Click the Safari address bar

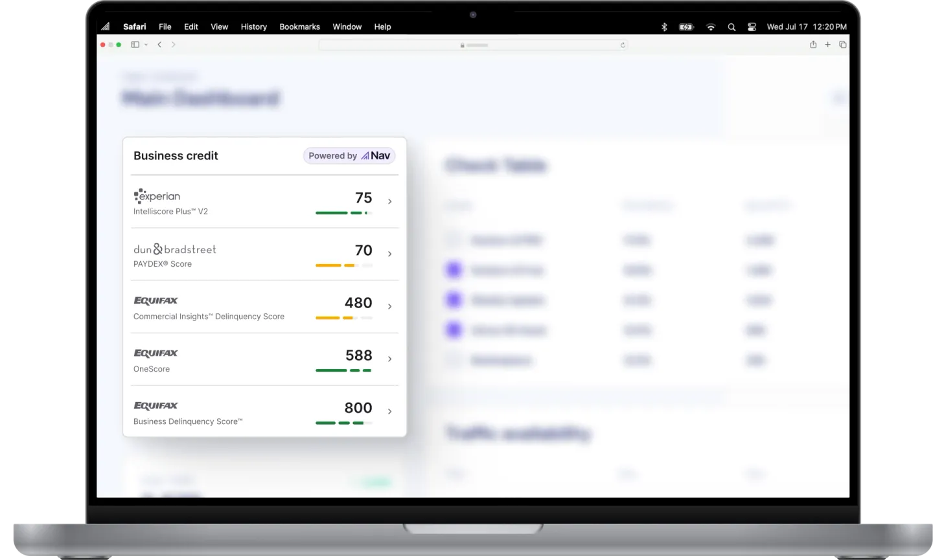tap(473, 45)
